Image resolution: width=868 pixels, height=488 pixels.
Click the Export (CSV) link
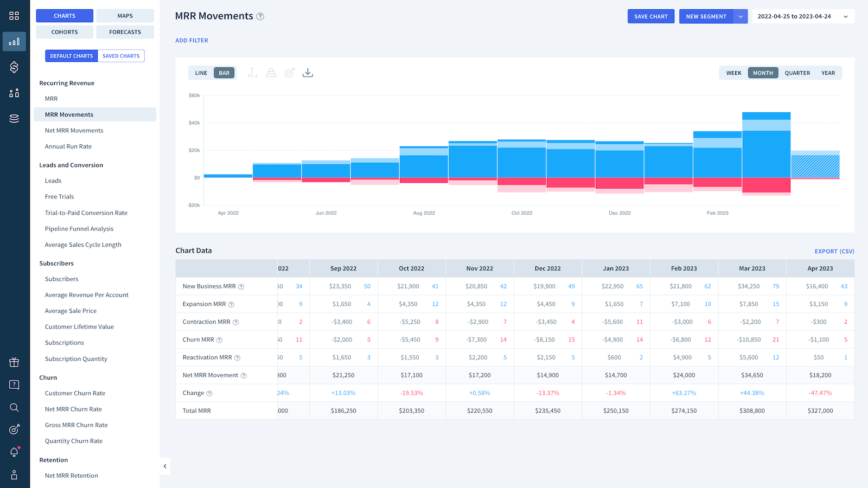click(834, 251)
